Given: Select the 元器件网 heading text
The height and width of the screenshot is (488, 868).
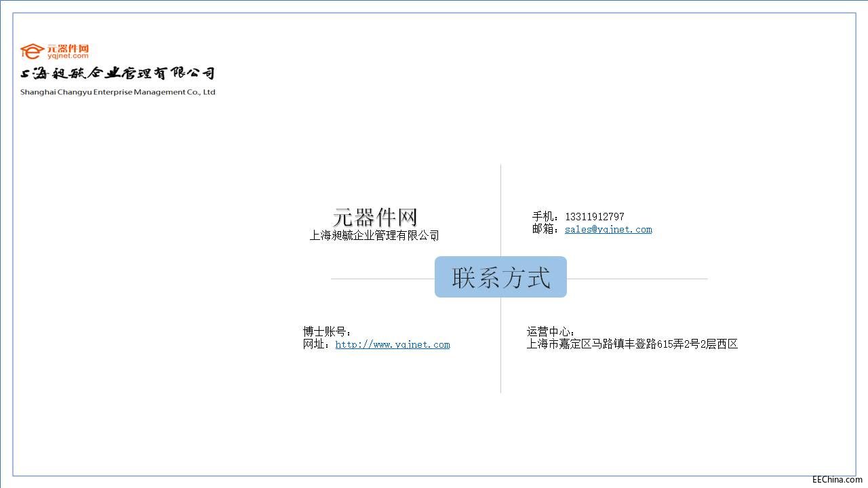Looking at the screenshot, I should pos(375,218).
